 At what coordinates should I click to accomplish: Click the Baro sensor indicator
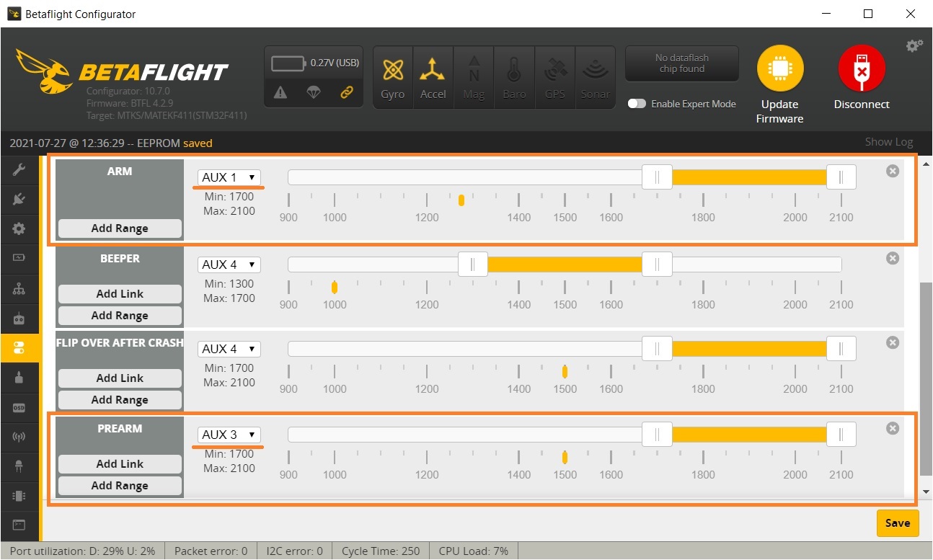click(514, 77)
